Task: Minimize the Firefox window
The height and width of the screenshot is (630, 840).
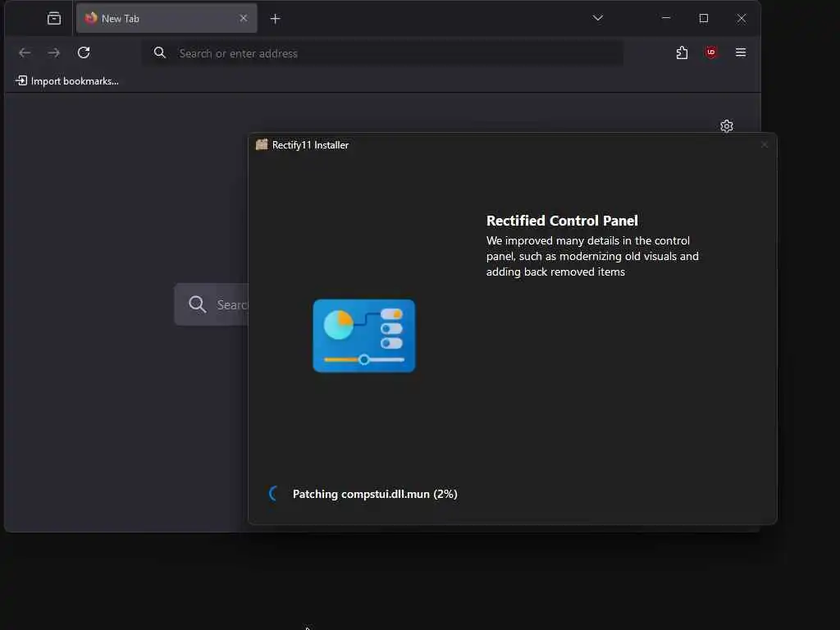Action: click(x=666, y=18)
